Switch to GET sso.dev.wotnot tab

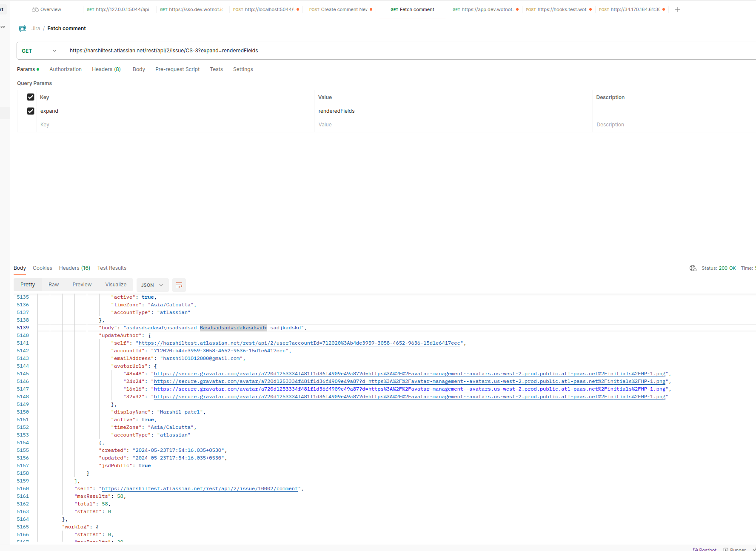tap(191, 9)
